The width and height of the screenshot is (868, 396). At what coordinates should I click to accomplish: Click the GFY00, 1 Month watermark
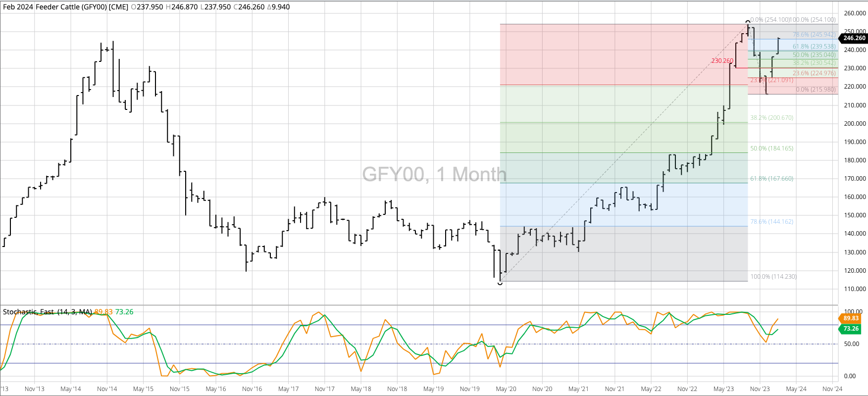(x=434, y=174)
